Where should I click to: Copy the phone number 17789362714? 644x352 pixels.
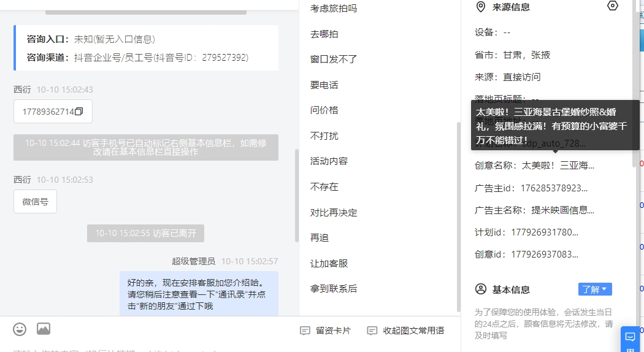(79, 112)
